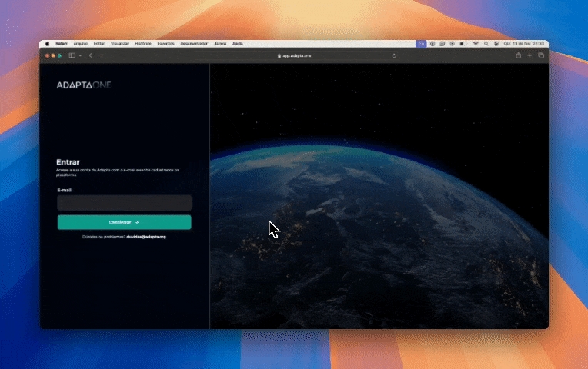The height and width of the screenshot is (369, 588).
Task: Open the Arquivo menu
Action: [80, 44]
